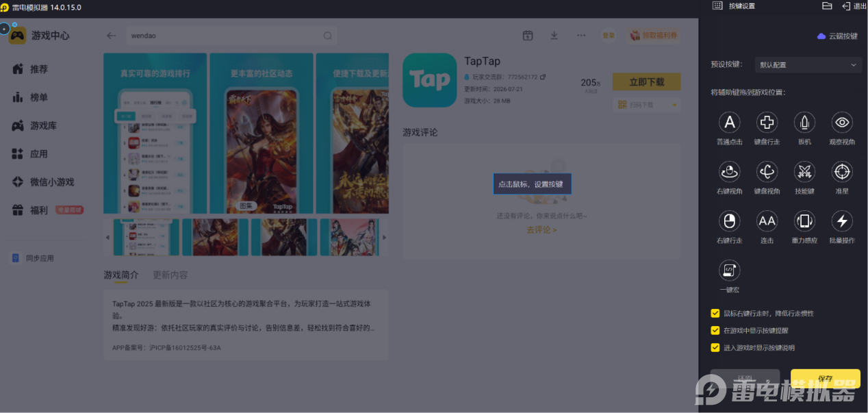The width and height of the screenshot is (868, 413).
Task: Expand the 预设按键 默认配置 dropdown
Action: tap(808, 65)
